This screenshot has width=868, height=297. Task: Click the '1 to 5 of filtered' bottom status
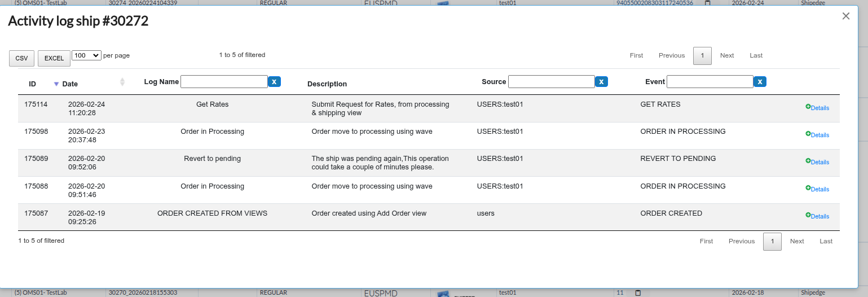coord(41,241)
